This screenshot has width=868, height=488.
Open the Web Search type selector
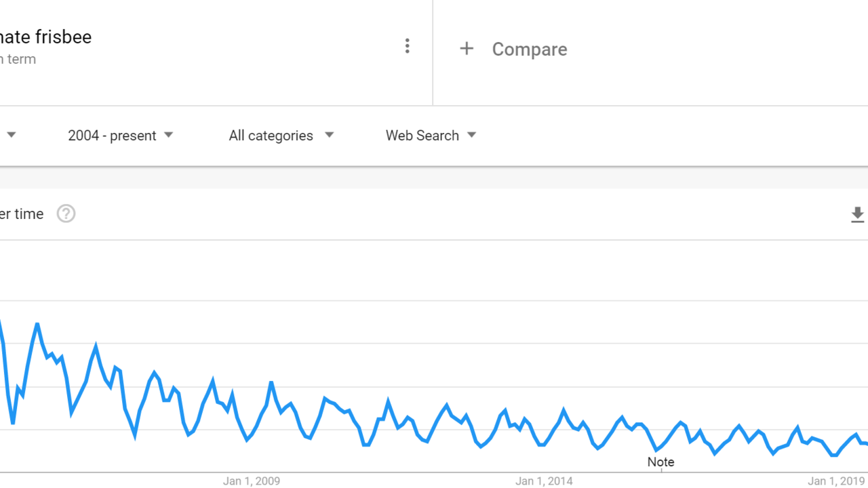[x=422, y=136]
